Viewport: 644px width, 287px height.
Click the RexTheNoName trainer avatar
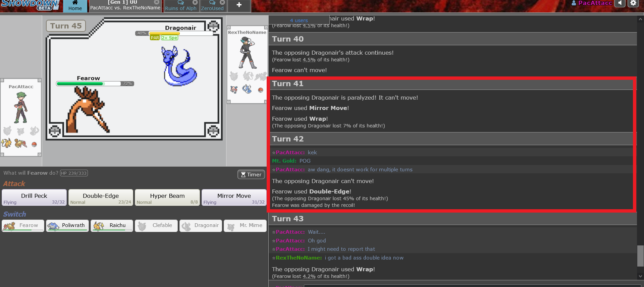tap(248, 53)
